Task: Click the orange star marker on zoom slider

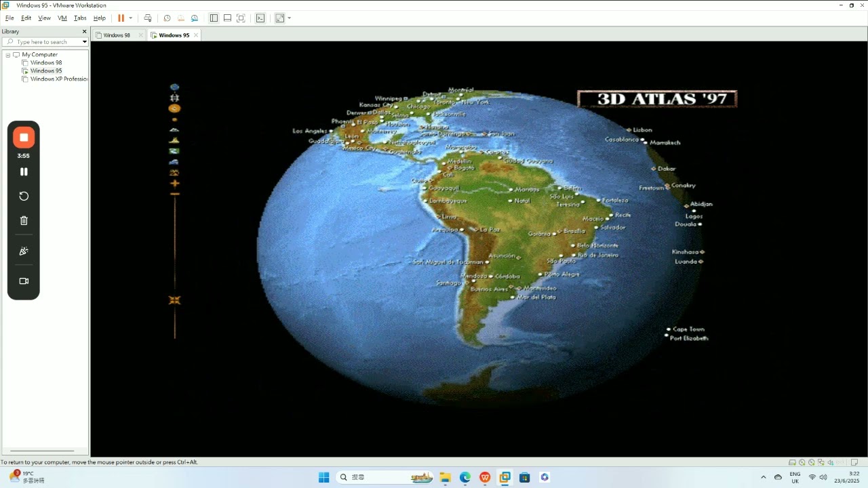Action: point(175,300)
